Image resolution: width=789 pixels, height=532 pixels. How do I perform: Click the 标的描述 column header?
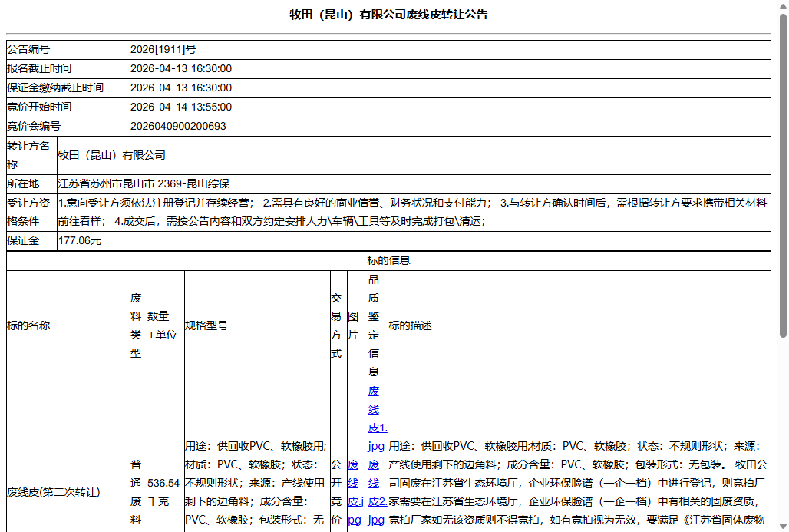tap(410, 325)
